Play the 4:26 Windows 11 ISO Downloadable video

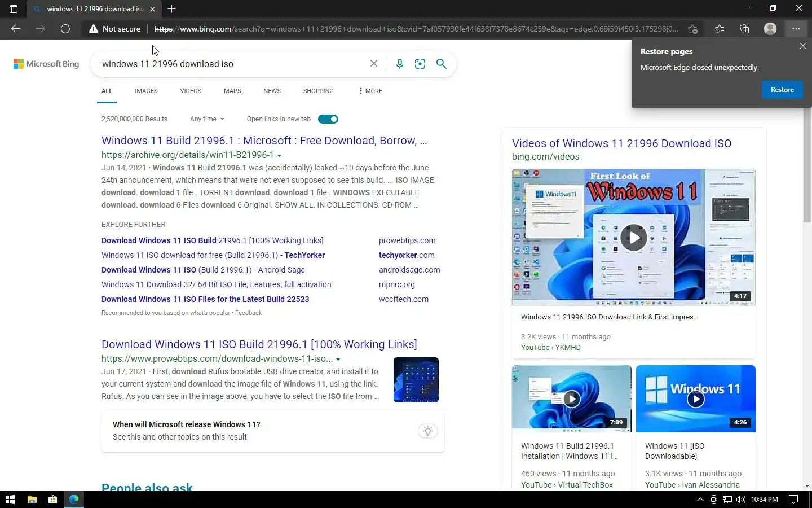[696, 398]
